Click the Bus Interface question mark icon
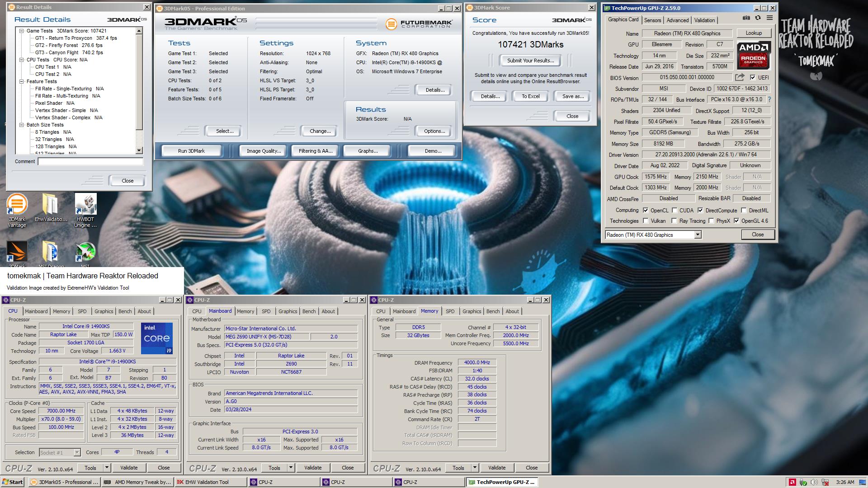This screenshot has width=868, height=488. coord(769,99)
